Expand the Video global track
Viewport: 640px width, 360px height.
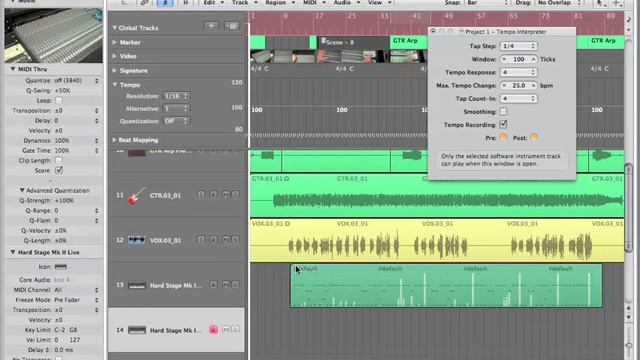[x=115, y=56]
